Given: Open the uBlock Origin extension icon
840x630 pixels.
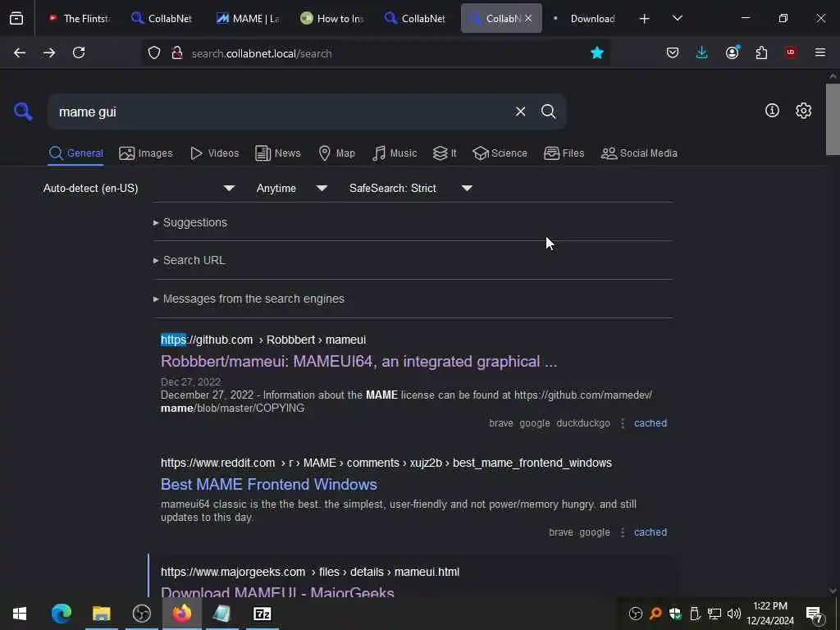Looking at the screenshot, I should (791, 52).
